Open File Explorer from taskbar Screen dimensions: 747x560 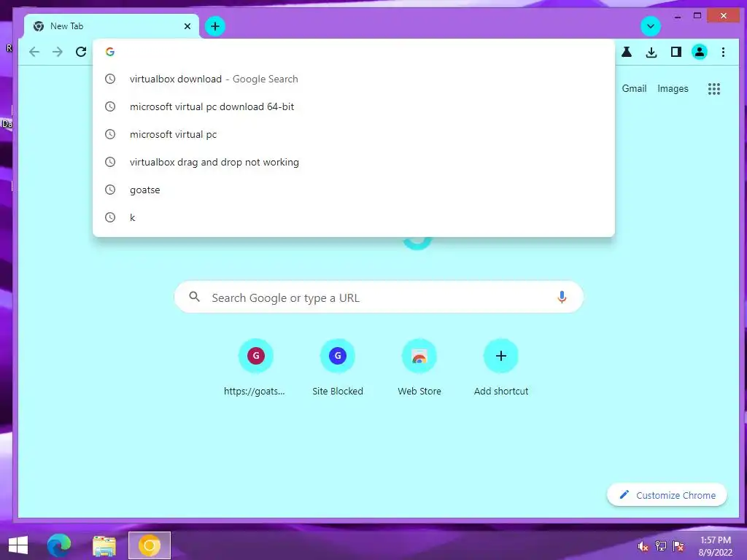point(104,545)
